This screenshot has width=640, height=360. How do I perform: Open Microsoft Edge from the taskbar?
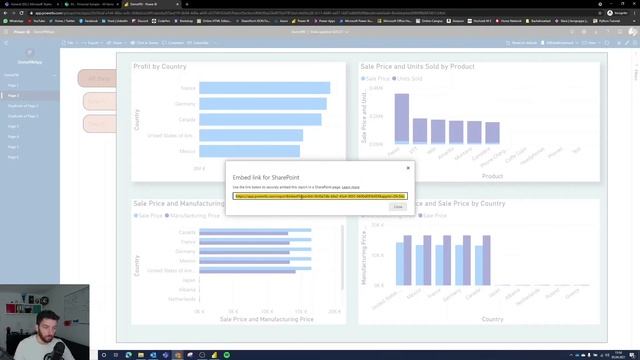pyautogui.click(x=129, y=355)
